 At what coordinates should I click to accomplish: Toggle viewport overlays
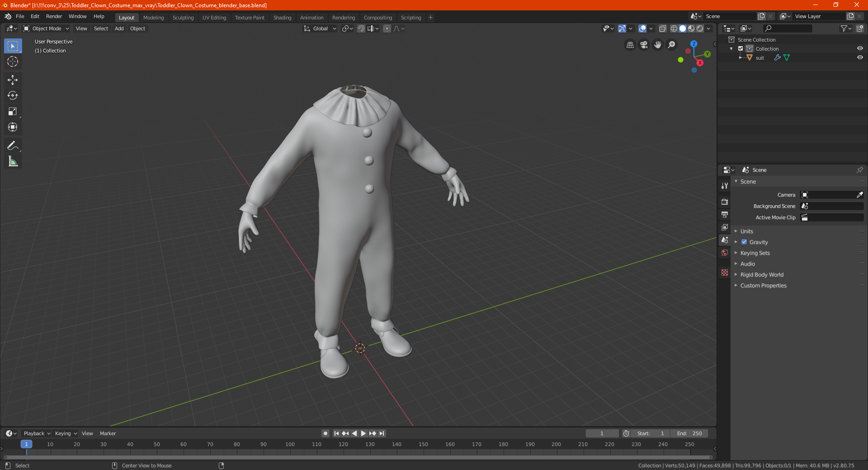tap(642, 28)
